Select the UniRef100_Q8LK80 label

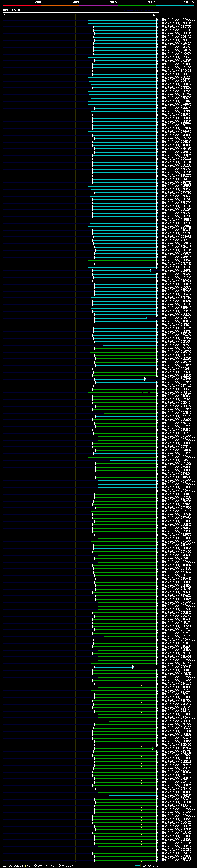(x=176, y=121)
